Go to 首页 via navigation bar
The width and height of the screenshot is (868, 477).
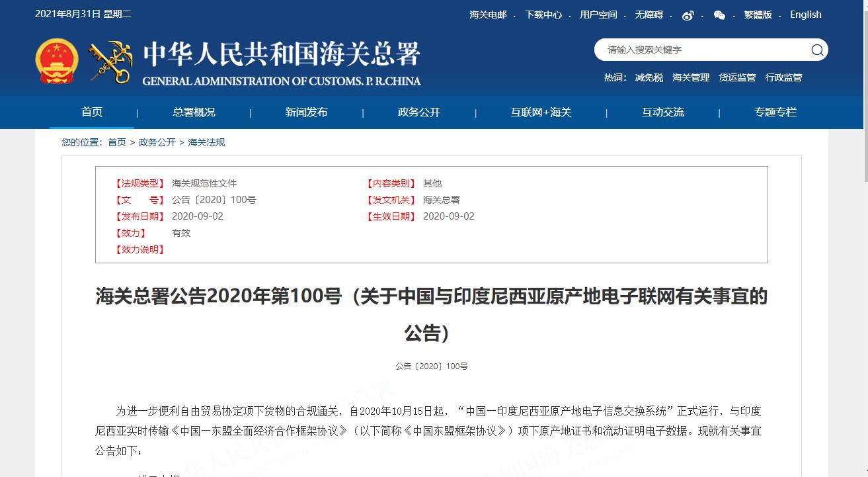92,112
